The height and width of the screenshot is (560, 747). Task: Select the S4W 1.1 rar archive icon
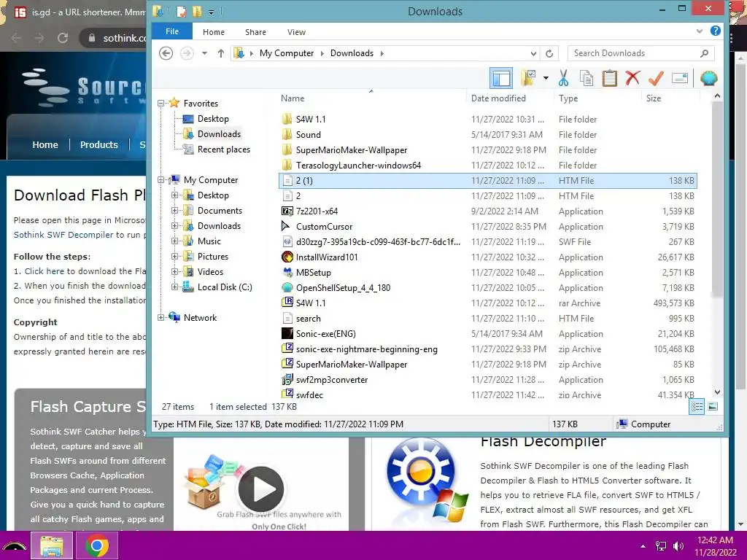point(287,303)
